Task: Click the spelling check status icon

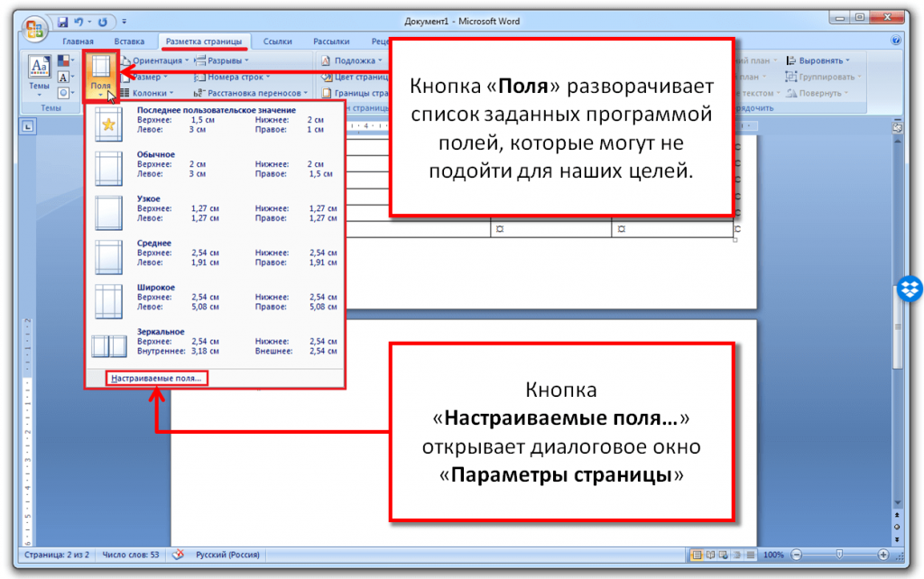Action: click(x=178, y=554)
